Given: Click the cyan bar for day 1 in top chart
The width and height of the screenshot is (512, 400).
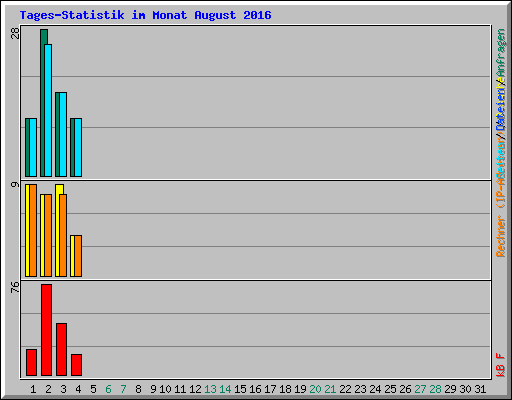Looking at the screenshot, I should click(33, 147).
